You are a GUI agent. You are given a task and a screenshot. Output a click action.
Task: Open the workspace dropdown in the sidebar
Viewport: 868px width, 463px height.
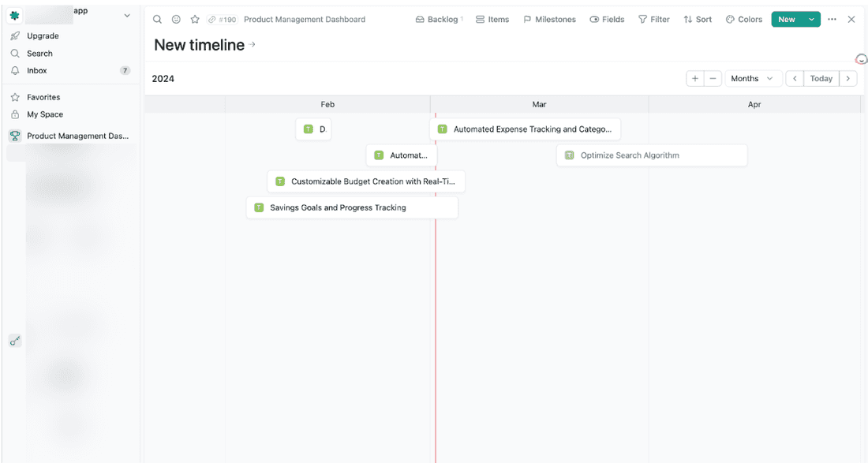[126, 15]
